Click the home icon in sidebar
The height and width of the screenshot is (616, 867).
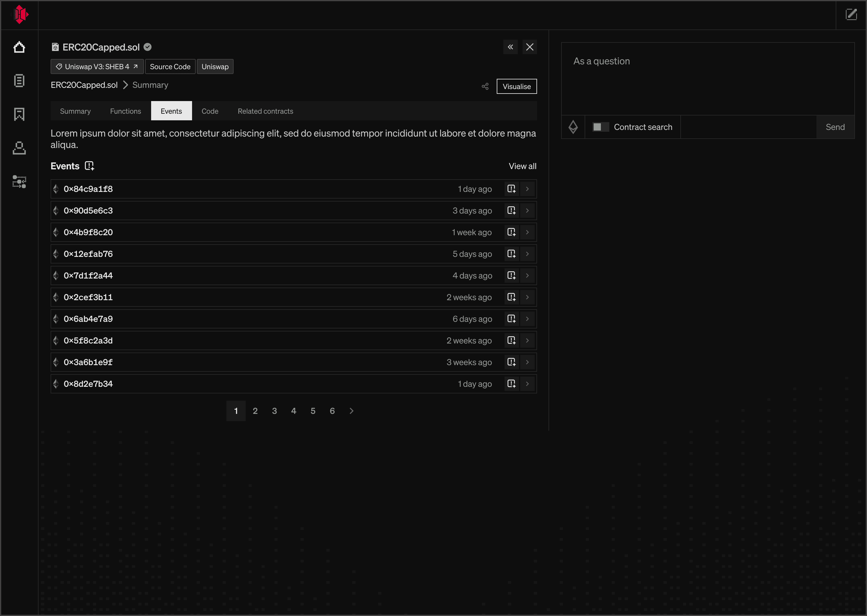(19, 48)
